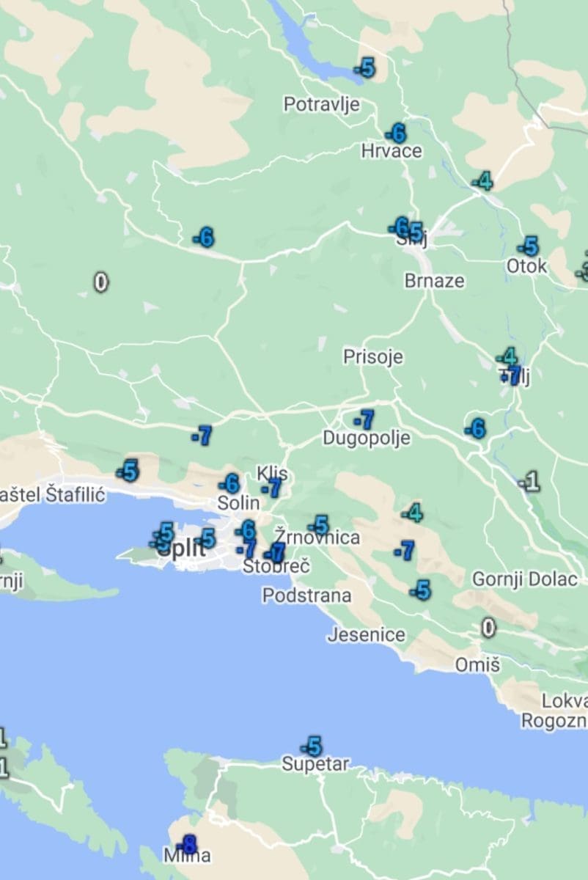Click the Gornji Dolac label
Screen dimensions: 588x880
pyautogui.click(x=524, y=579)
